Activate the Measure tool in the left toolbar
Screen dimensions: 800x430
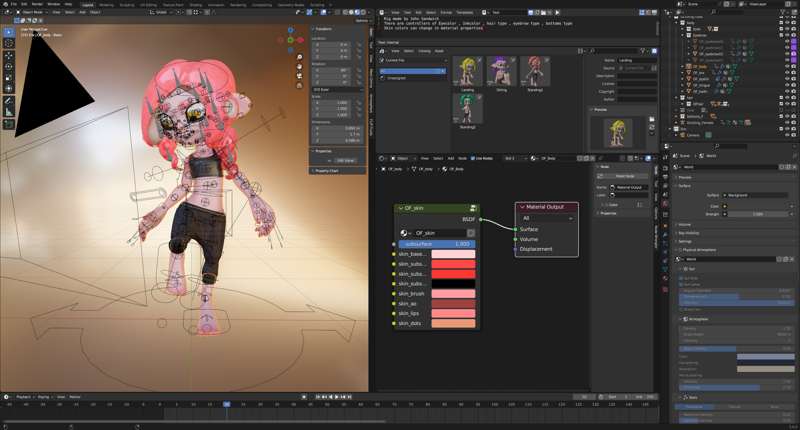point(9,111)
